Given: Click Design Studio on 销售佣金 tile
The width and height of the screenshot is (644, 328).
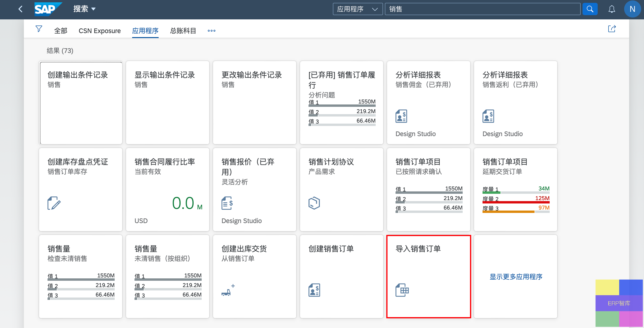Looking at the screenshot, I should coord(415,134).
